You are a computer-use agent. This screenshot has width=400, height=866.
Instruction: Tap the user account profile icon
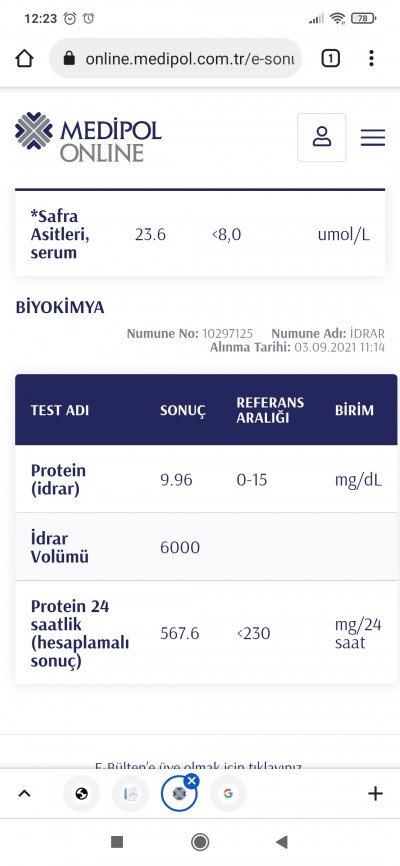322,138
